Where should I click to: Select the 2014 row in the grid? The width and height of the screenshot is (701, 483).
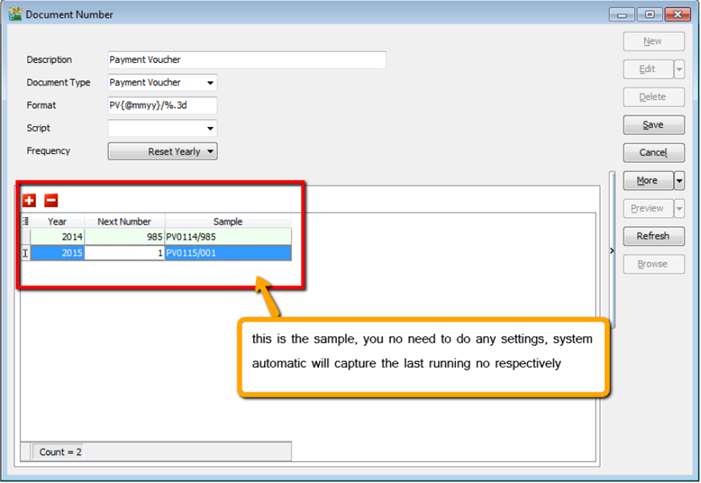tap(57, 237)
